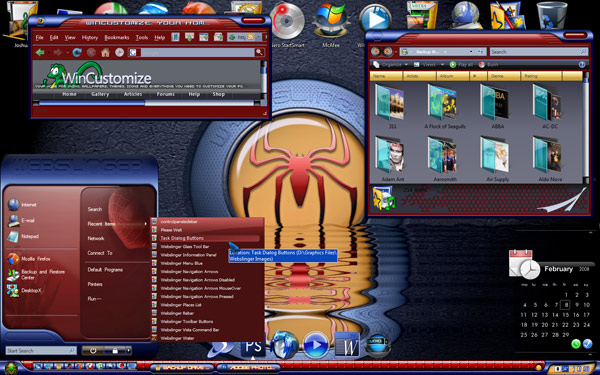Click the Firefox logo in the title bar

[41, 21]
